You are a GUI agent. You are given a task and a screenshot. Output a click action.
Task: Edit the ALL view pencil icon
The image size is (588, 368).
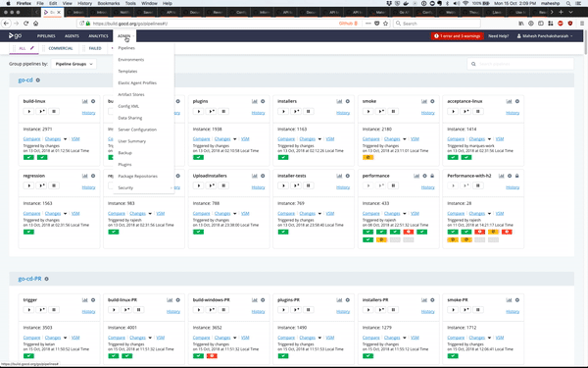coord(32,48)
